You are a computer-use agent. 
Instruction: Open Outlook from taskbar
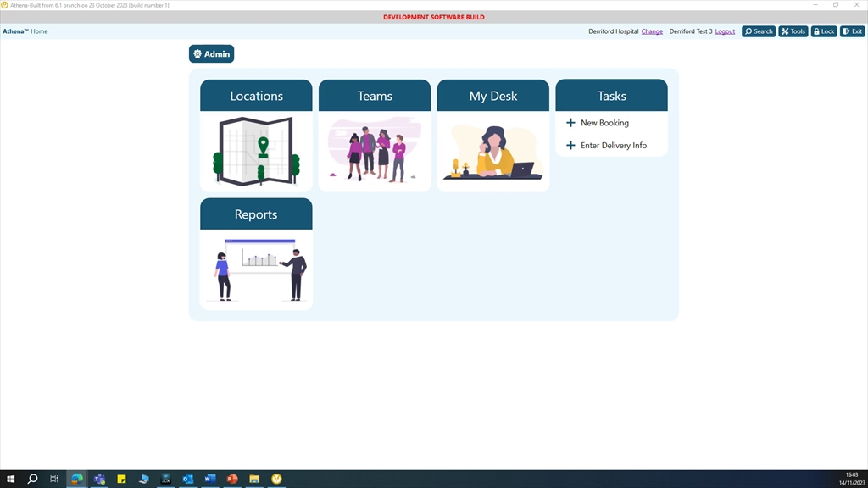[187, 479]
